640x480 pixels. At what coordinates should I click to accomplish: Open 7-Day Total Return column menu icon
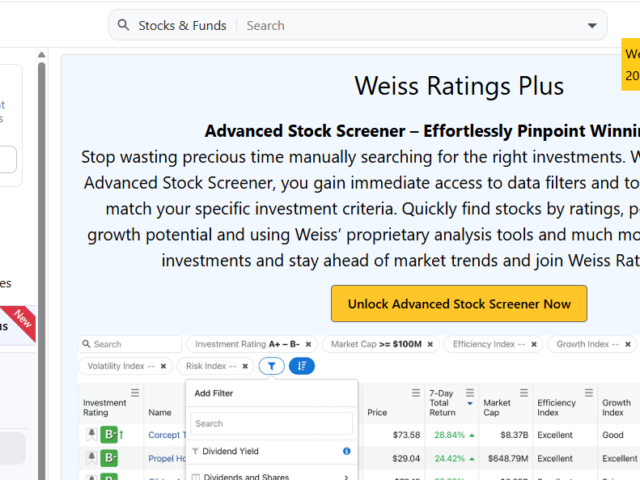coord(470,393)
